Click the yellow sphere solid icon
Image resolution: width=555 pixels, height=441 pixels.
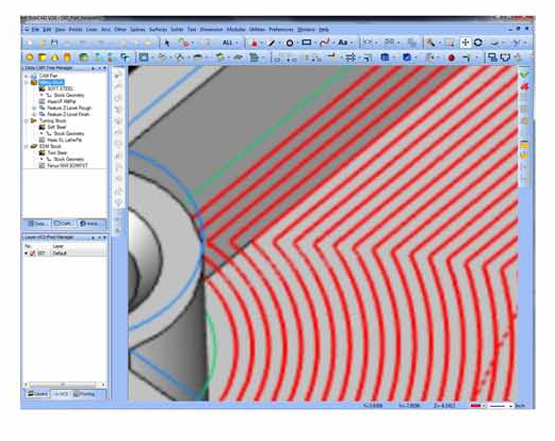pyautogui.click(x=30, y=57)
